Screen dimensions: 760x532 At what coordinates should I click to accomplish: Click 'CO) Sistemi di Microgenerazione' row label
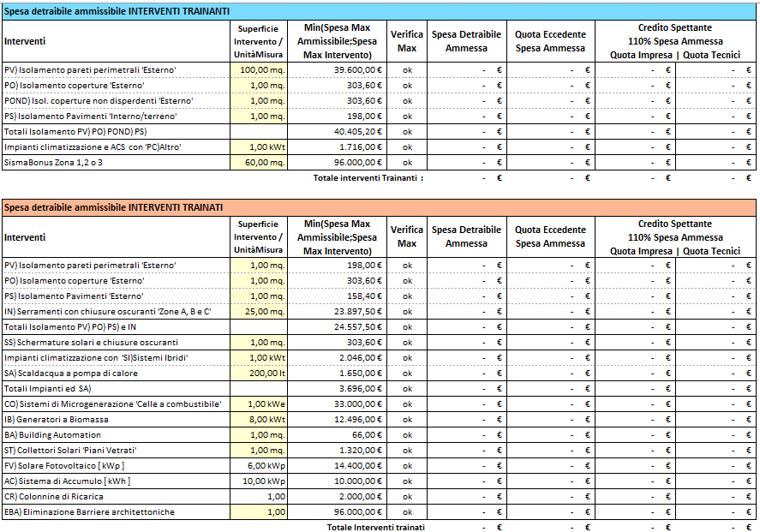[x=113, y=404]
